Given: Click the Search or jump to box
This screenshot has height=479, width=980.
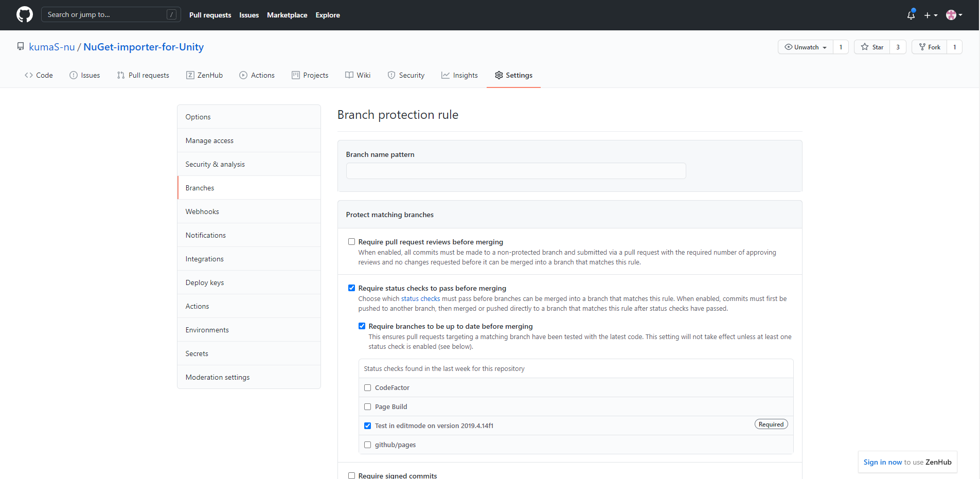Looking at the screenshot, I should (111, 14).
